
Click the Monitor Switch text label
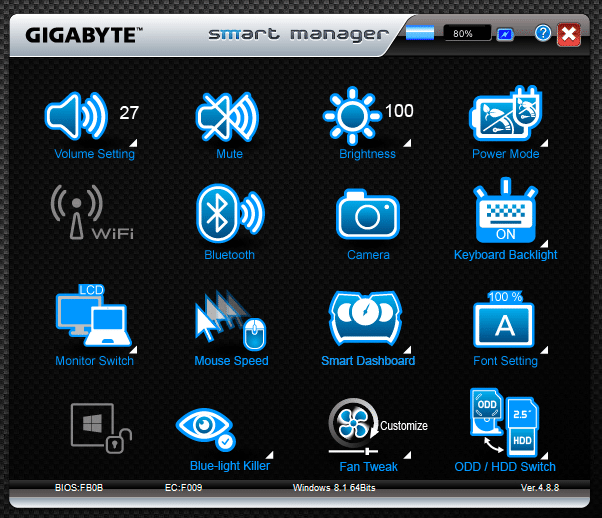click(x=94, y=361)
